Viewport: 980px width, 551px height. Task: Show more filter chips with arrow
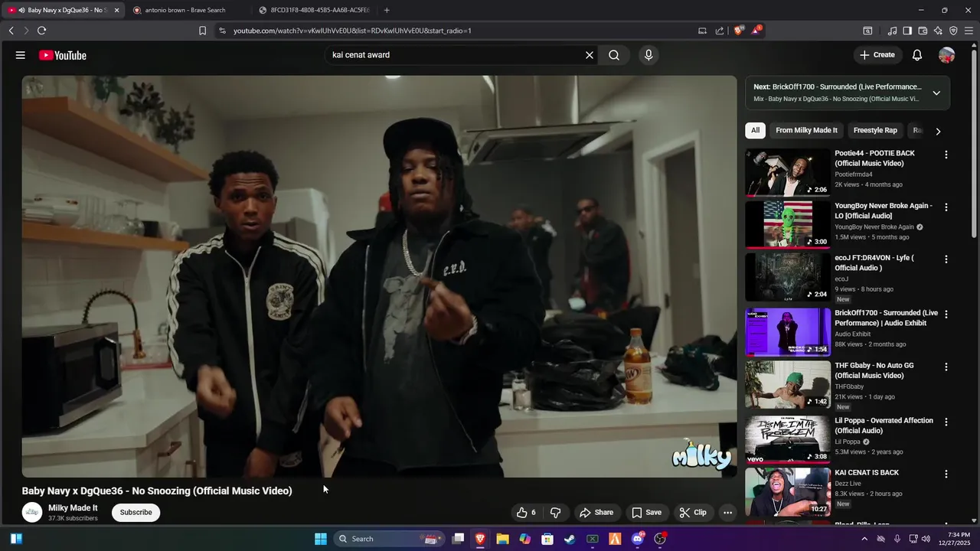[938, 131]
